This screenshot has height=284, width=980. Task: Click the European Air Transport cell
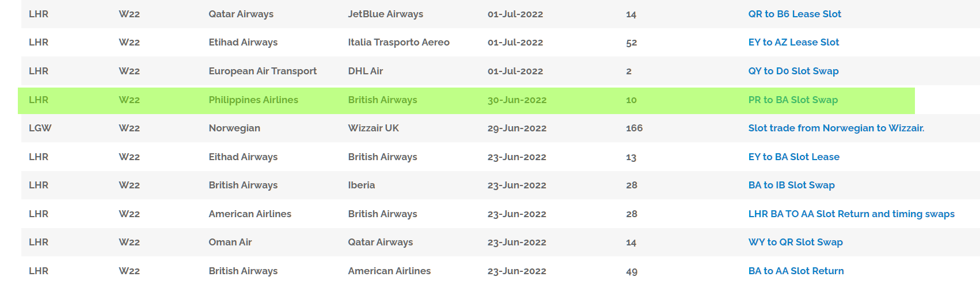tap(262, 71)
